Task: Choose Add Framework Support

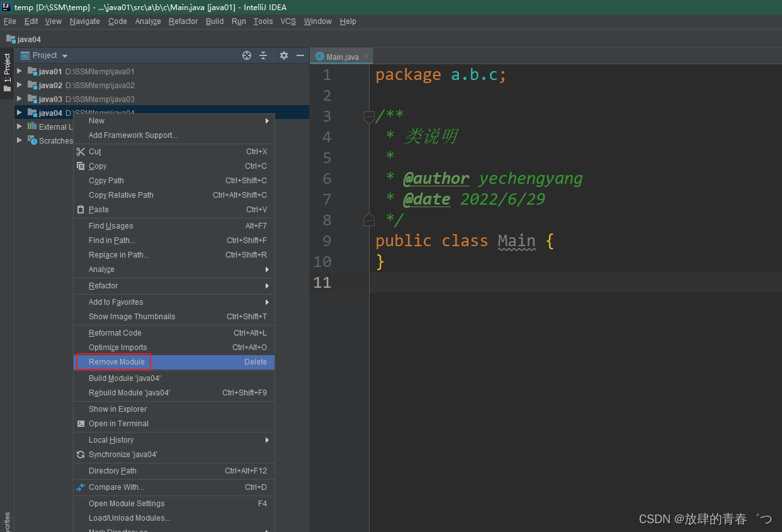Action: pos(174,135)
